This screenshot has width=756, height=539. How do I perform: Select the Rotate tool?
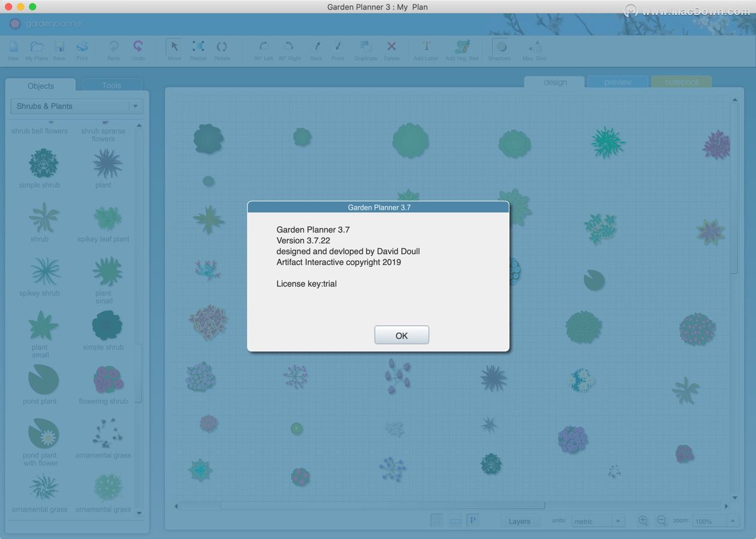[222, 46]
